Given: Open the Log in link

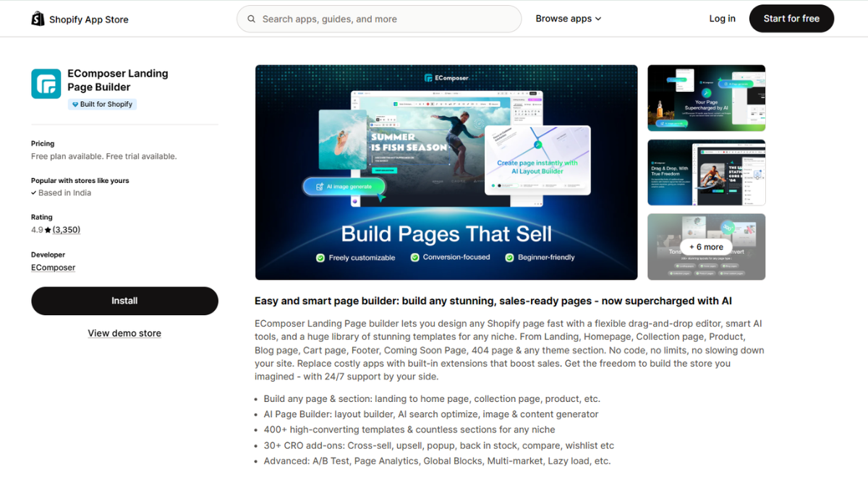Looking at the screenshot, I should 722,19.
